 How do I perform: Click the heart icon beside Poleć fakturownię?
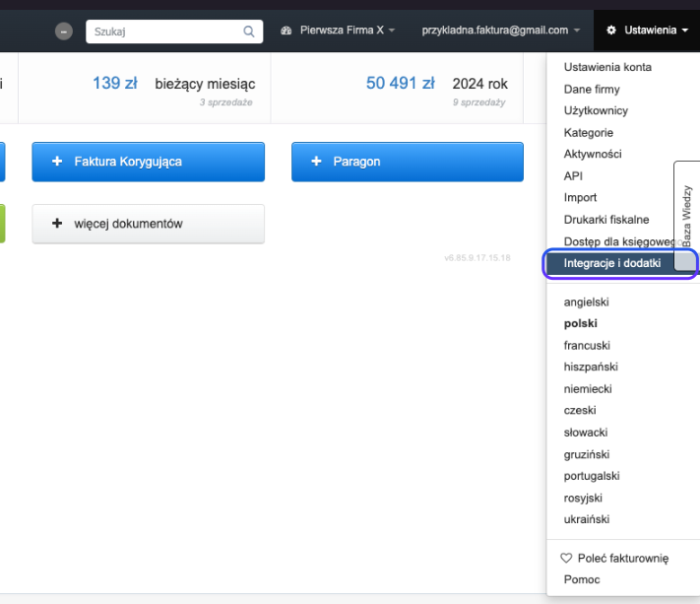click(566, 558)
